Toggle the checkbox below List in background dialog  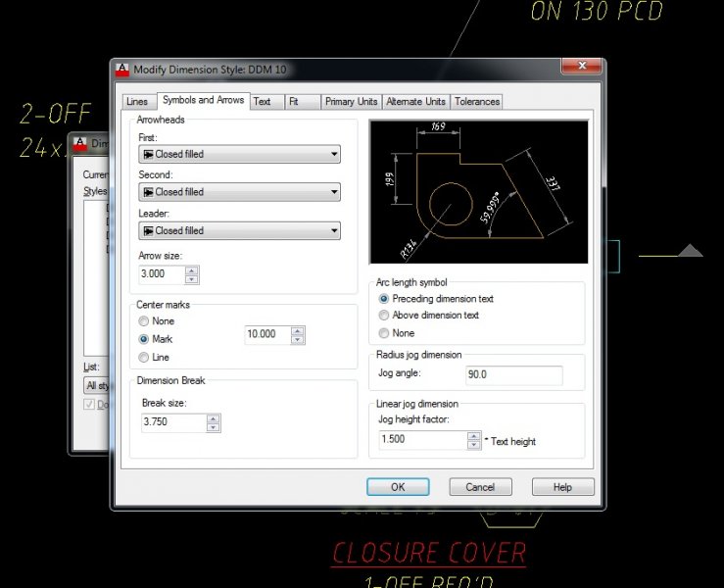tap(89, 404)
